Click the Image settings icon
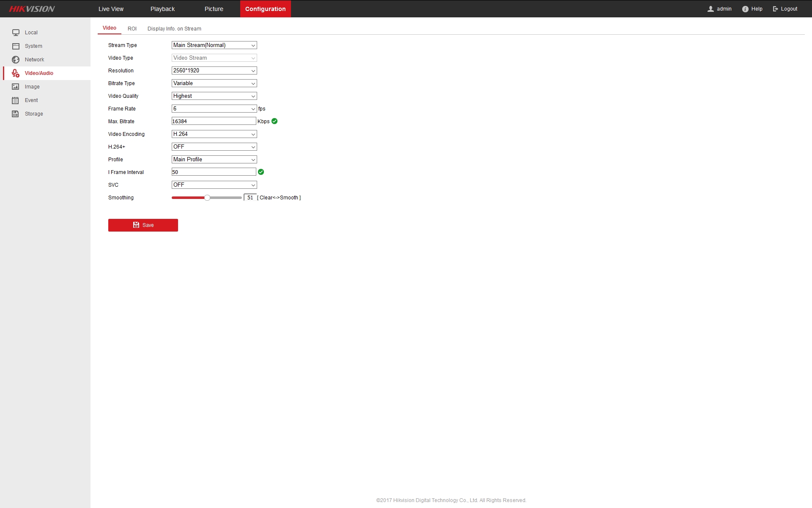The height and width of the screenshot is (508, 812). click(16, 87)
